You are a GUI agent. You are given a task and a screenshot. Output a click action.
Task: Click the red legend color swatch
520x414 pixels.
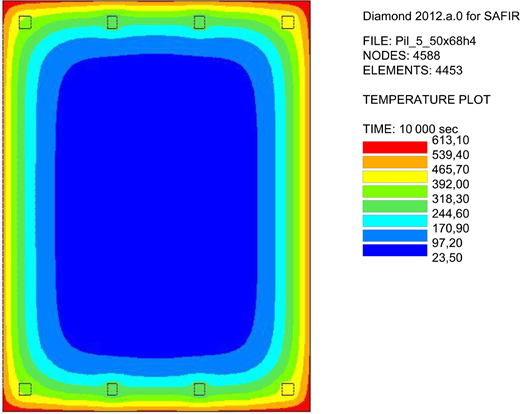pyautogui.click(x=395, y=147)
